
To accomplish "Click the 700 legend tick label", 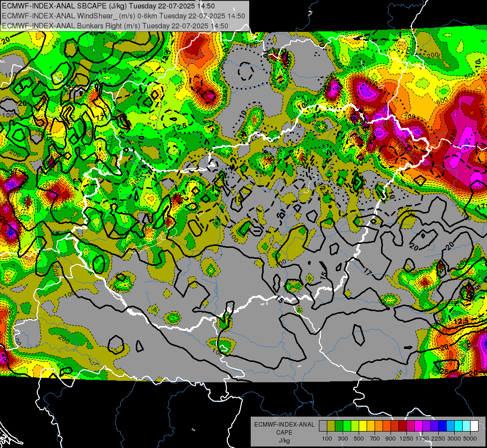I will pyautogui.click(x=375, y=439).
